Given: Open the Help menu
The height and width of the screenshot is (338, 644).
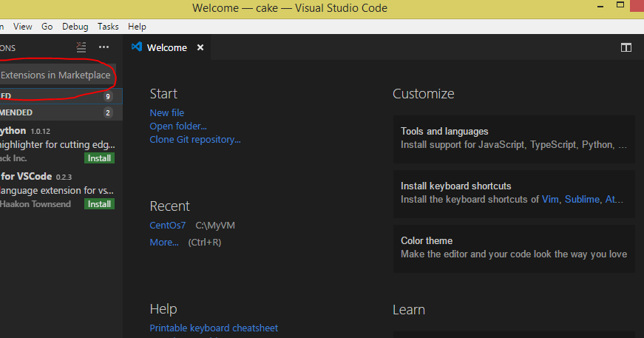Looking at the screenshot, I should pyautogui.click(x=137, y=27).
